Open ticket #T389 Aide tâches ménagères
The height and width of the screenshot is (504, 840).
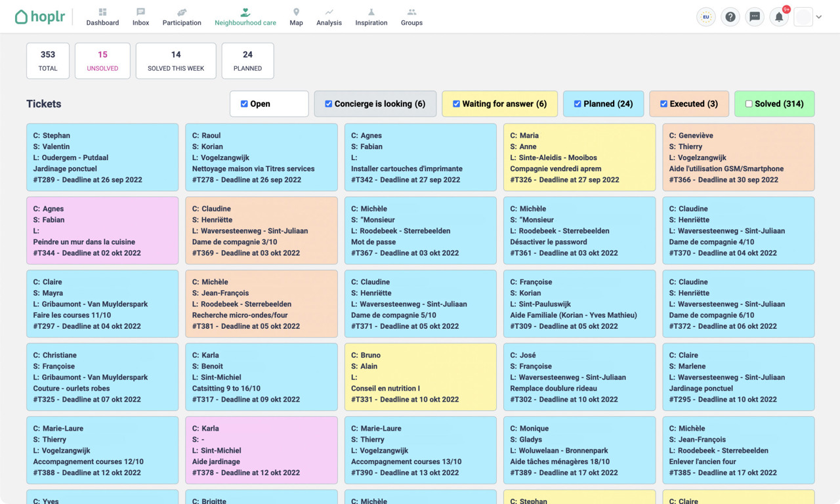tap(579, 450)
